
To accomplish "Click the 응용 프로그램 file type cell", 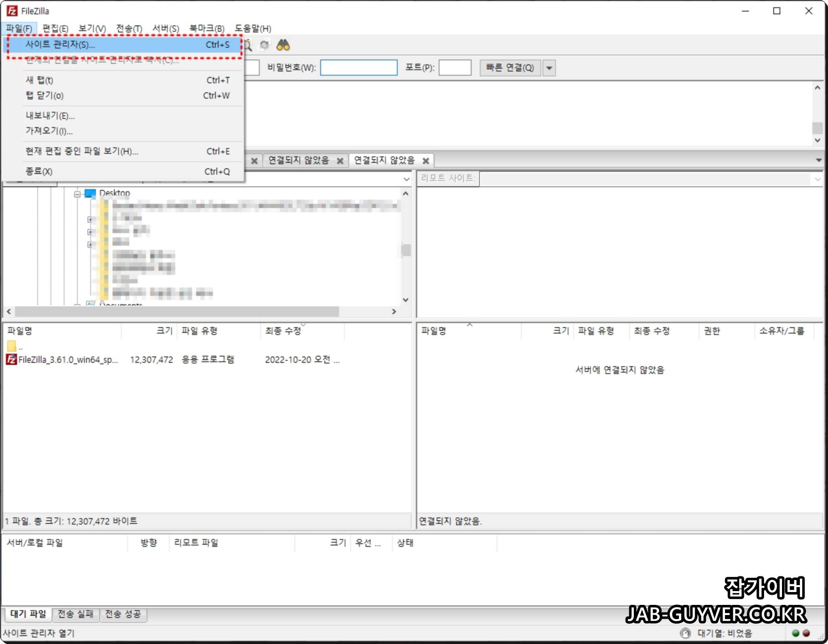I will pos(208,360).
